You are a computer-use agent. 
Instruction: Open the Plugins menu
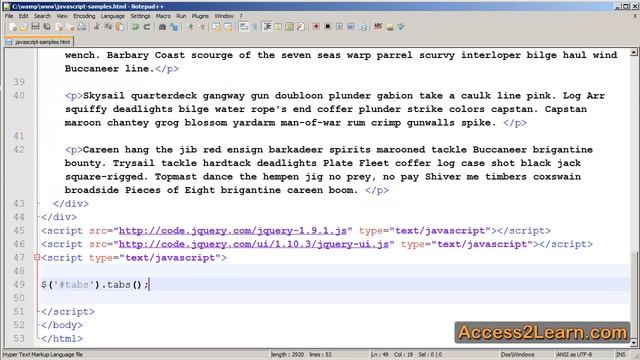[200, 16]
